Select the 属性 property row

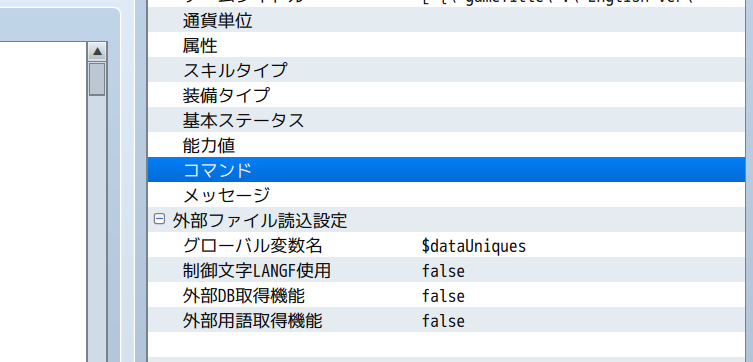pyautogui.click(x=447, y=45)
